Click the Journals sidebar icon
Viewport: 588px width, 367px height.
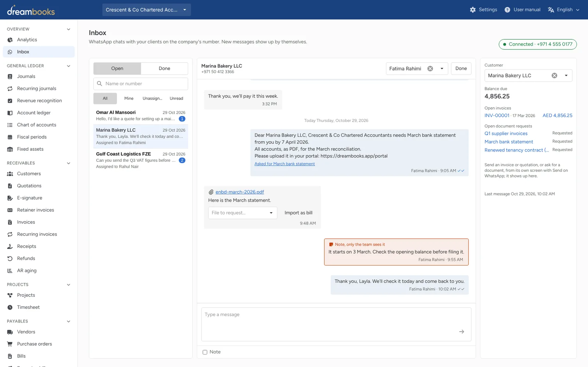pyautogui.click(x=10, y=76)
